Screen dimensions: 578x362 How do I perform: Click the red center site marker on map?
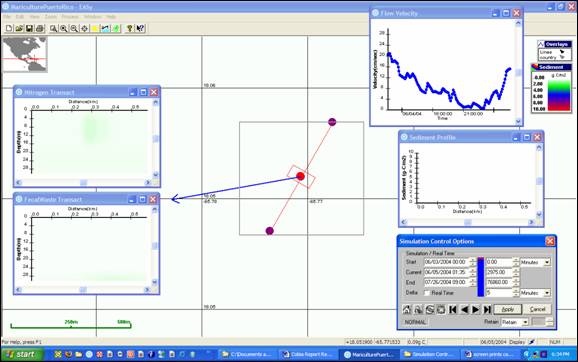pos(300,176)
